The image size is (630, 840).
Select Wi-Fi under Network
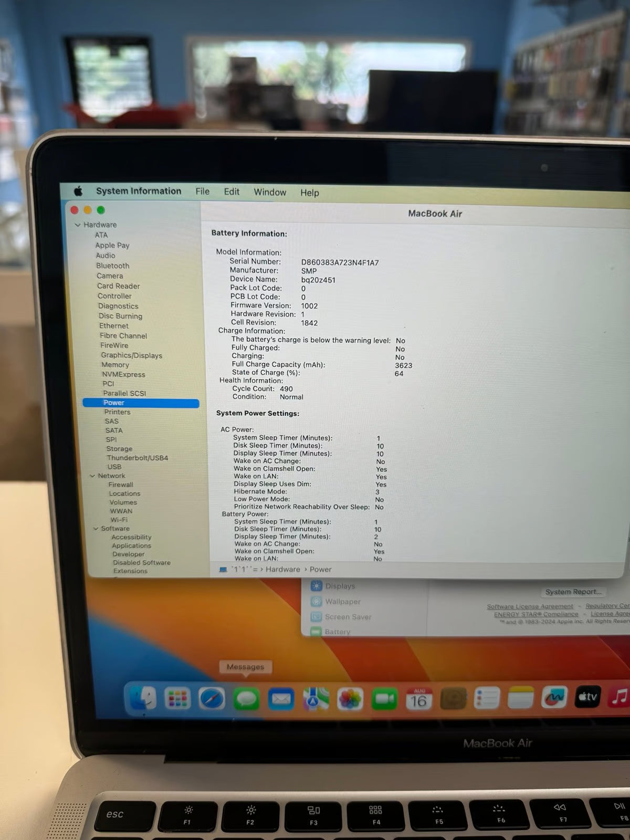point(119,520)
